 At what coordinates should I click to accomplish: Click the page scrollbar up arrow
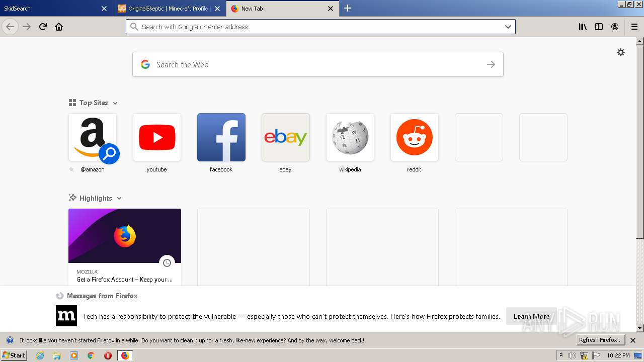[x=640, y=41]
